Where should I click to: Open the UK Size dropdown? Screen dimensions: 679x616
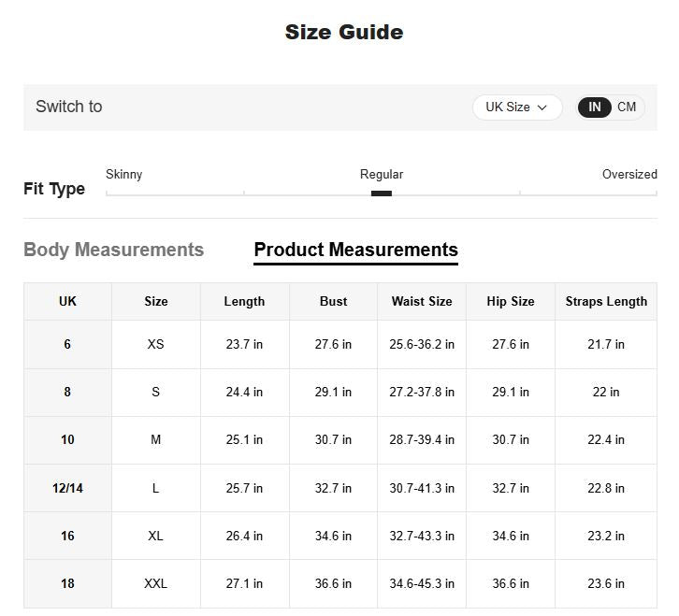(516, 107)
